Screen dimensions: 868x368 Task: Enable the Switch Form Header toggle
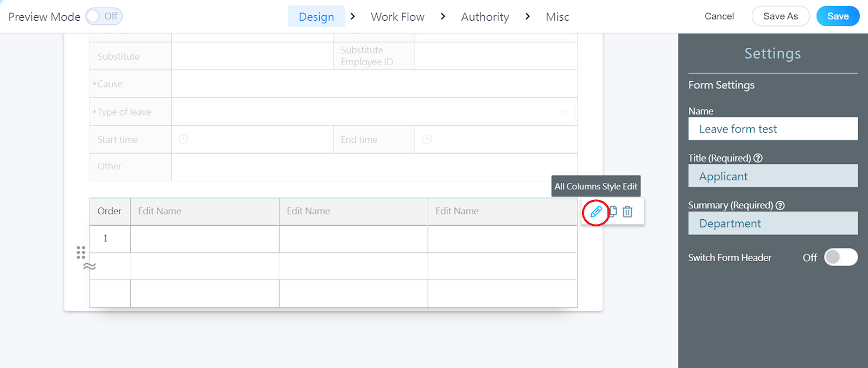click(840, 257)
